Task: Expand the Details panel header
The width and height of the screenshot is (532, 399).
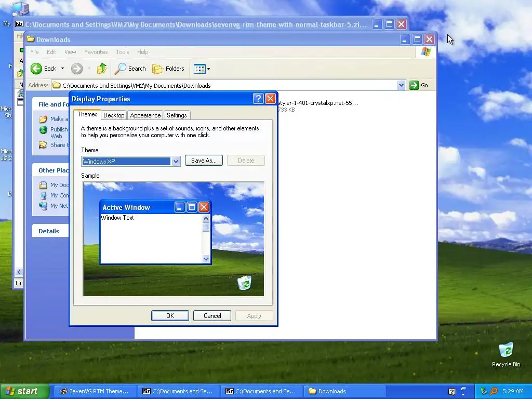Action: point(50,231)
